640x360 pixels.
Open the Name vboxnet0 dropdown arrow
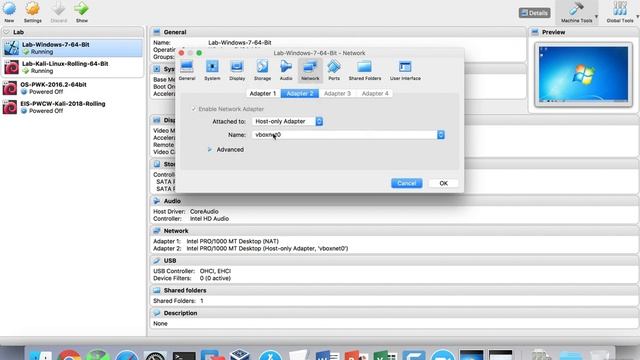coord(441,135)
